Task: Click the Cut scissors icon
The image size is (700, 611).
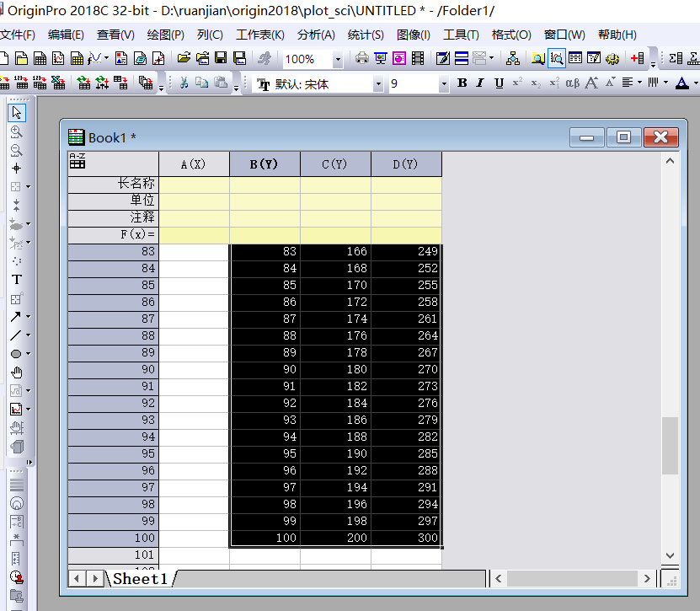Action: [x=184, y=83]
